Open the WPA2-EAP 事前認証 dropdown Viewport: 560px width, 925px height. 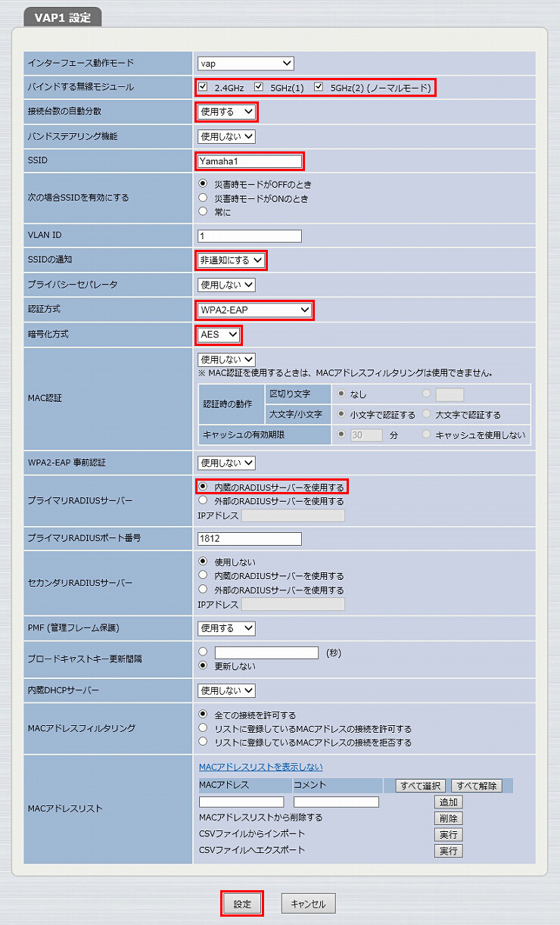[226, 462]
